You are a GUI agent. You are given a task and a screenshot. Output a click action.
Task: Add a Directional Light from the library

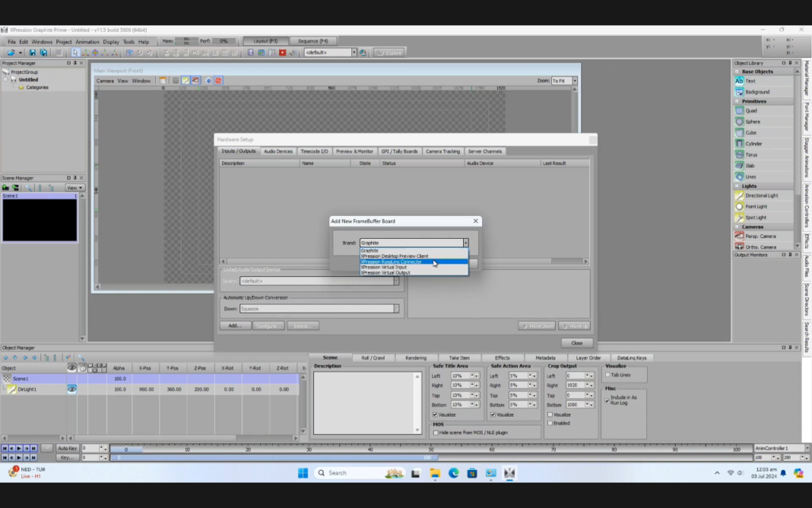[x=761, y=195]
